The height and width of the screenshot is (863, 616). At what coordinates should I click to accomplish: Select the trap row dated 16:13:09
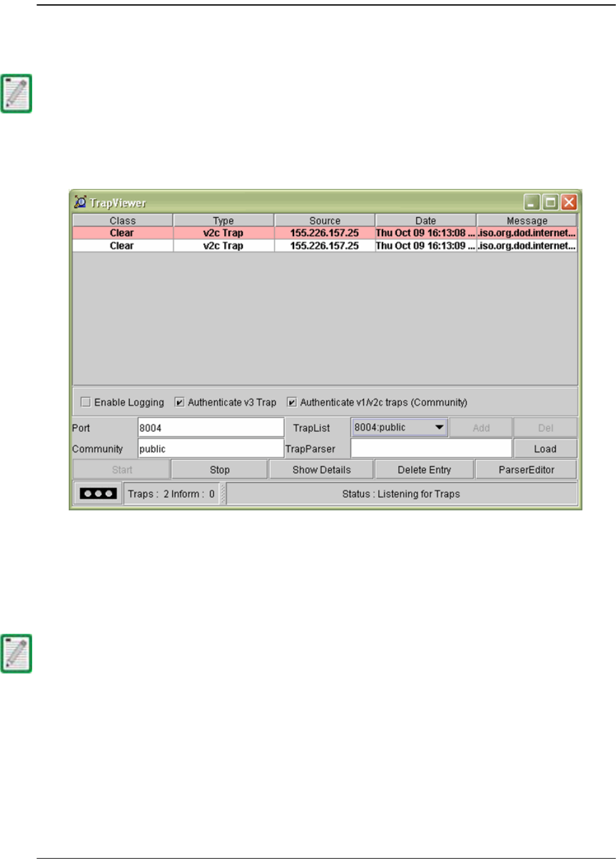coord(325,245)
